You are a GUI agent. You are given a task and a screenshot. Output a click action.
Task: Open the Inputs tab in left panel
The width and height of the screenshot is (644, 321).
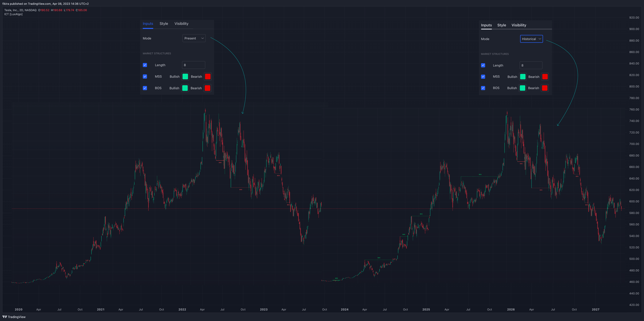[x=148, y=23]
